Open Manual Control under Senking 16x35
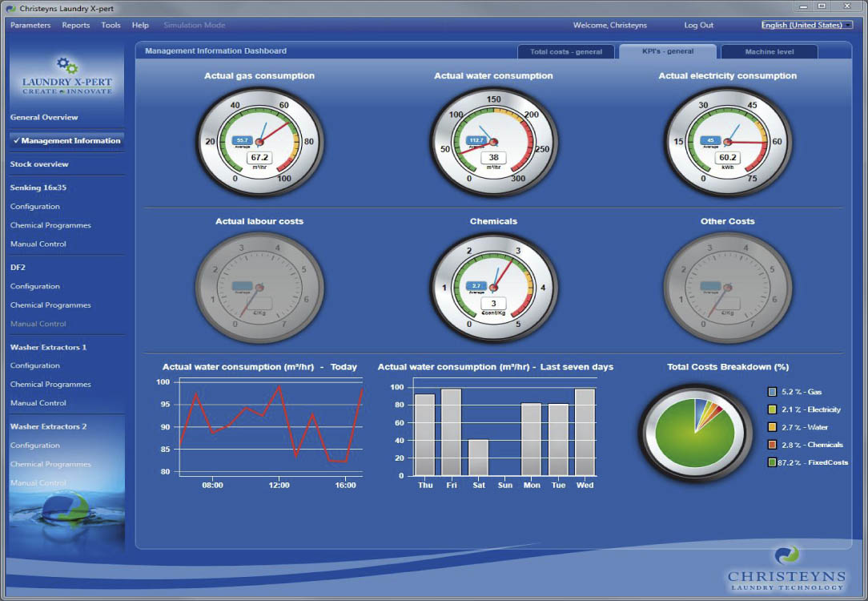 point(38,244)
